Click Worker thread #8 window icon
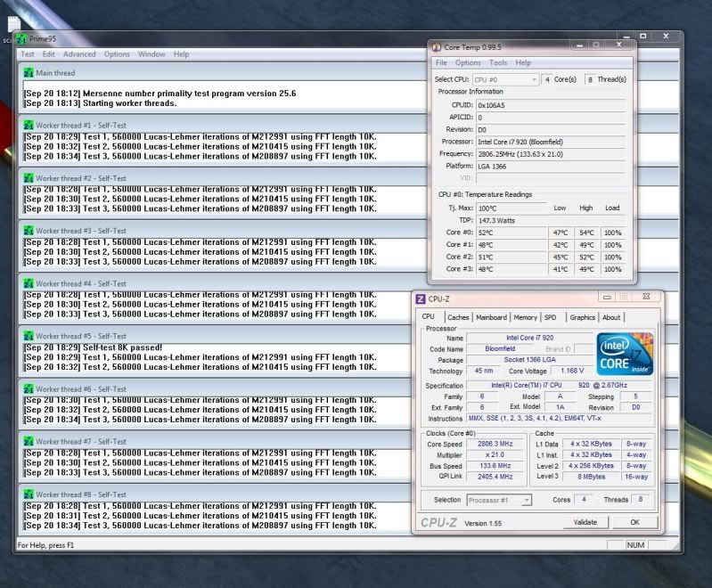This screenshot has width=712, height=588. (29, 494)
